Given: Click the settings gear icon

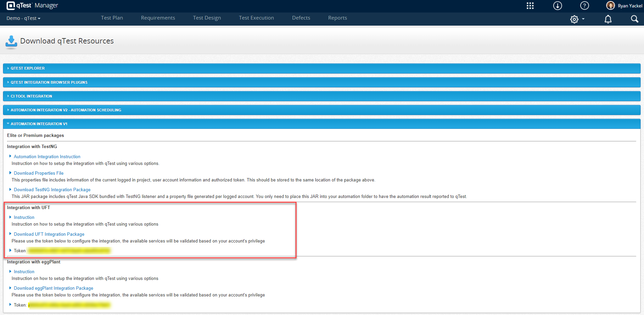Looking at the screenshot, I should pos(574,19).
